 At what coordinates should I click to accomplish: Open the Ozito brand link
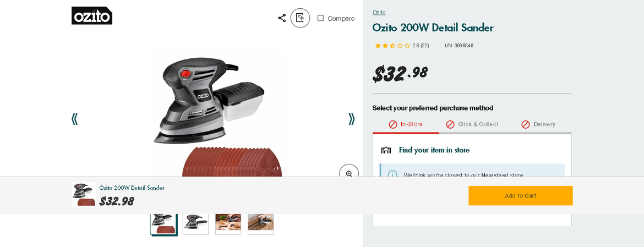[x=379, y=12]
